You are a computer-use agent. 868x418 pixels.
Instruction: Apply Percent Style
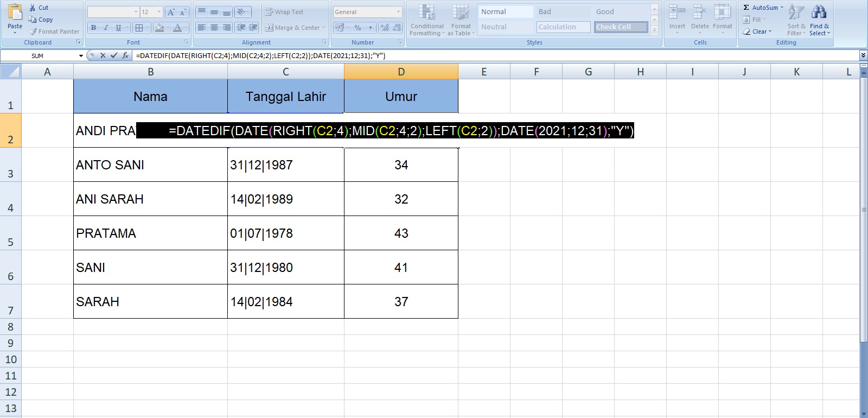[358, 28]
